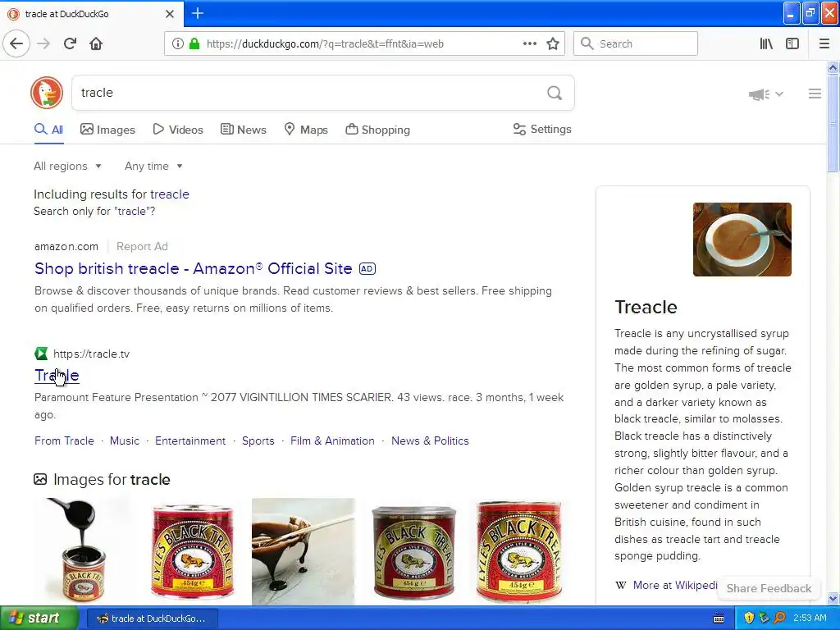
Task: Click https://tracle.tv URL text
Action: pyautogui.click(x=92, y=354)
